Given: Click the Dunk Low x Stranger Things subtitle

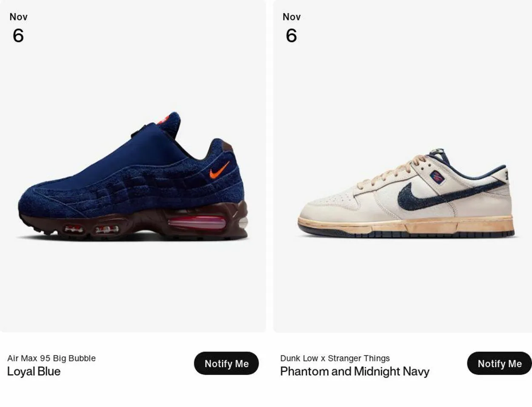Looking at the screenshot, I should click(335, 358).
